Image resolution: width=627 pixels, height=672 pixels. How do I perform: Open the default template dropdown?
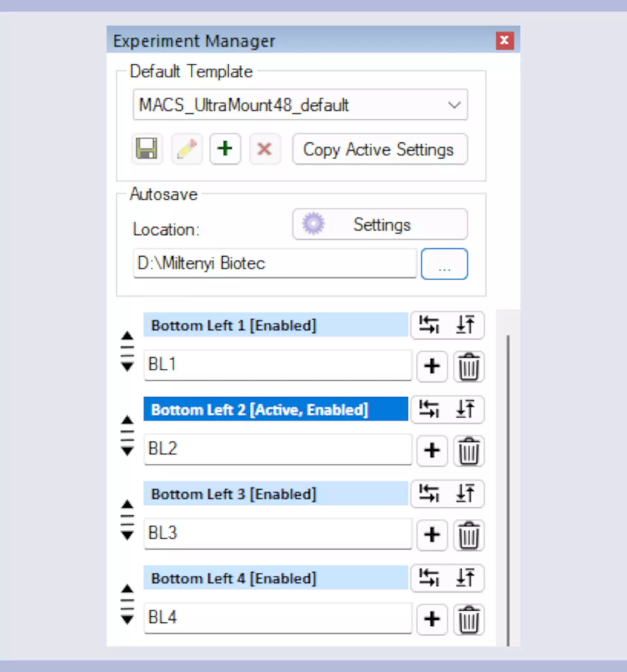[x=300, y=105]
